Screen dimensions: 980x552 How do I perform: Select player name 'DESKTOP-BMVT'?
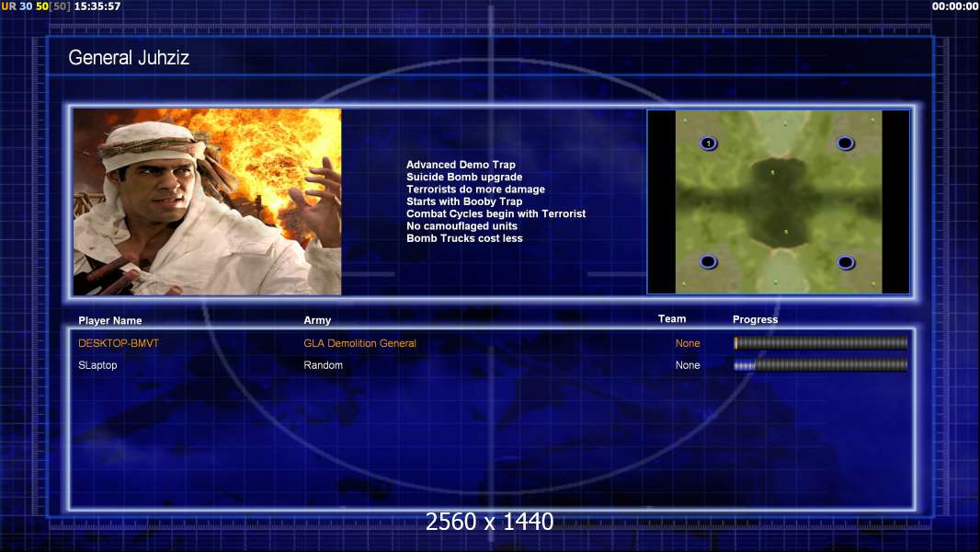point(119,343)
